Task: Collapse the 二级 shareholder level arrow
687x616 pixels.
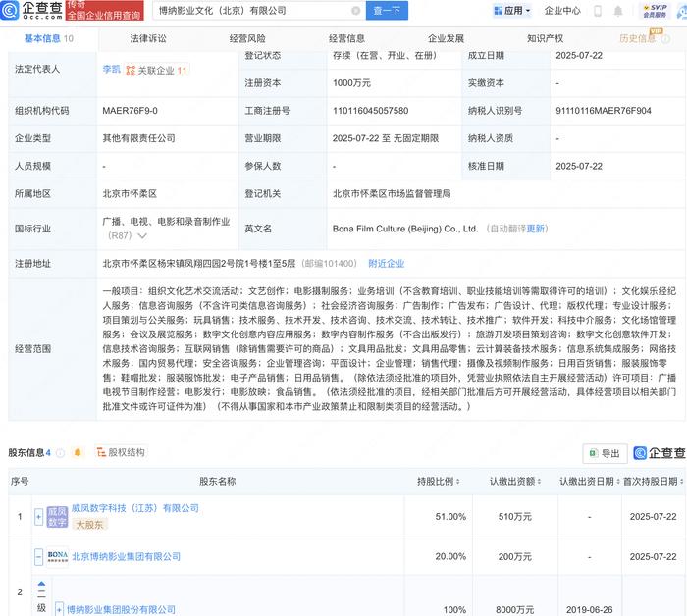Action: 41,584
